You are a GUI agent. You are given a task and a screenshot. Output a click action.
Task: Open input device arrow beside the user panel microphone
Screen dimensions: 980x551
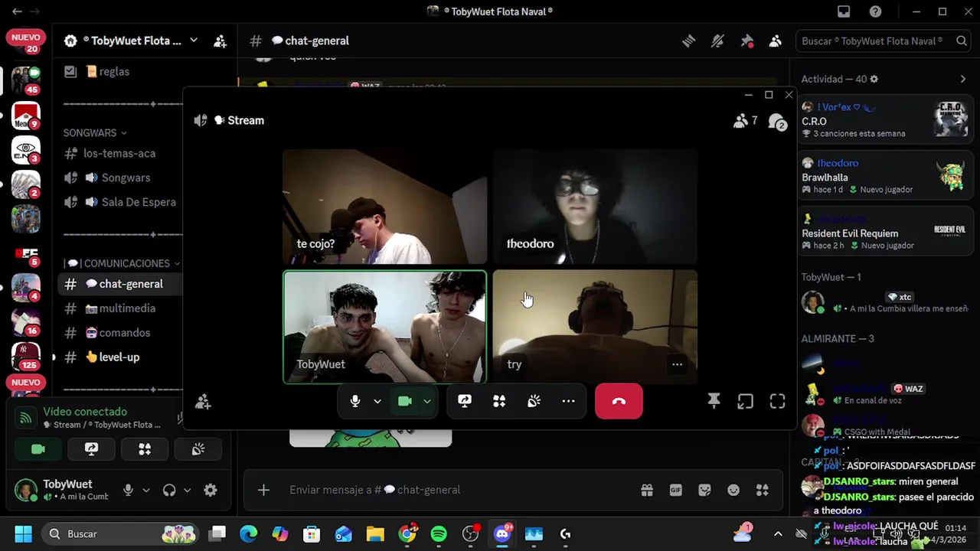(x=145, y=491)
